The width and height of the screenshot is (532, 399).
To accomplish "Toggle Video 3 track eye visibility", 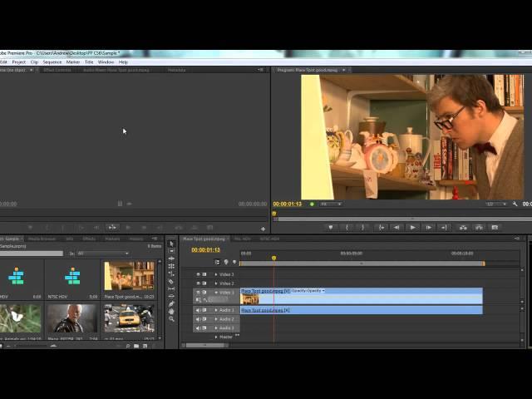I will (x=199, y=274).
